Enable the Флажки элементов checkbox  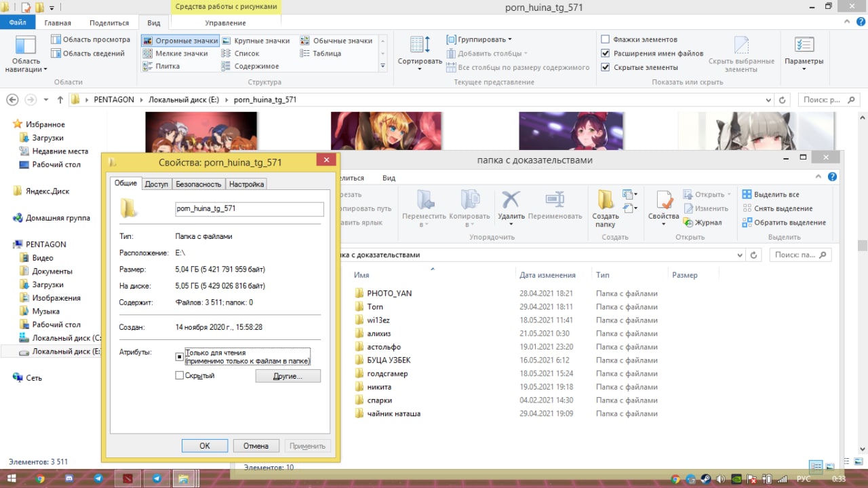606,39
